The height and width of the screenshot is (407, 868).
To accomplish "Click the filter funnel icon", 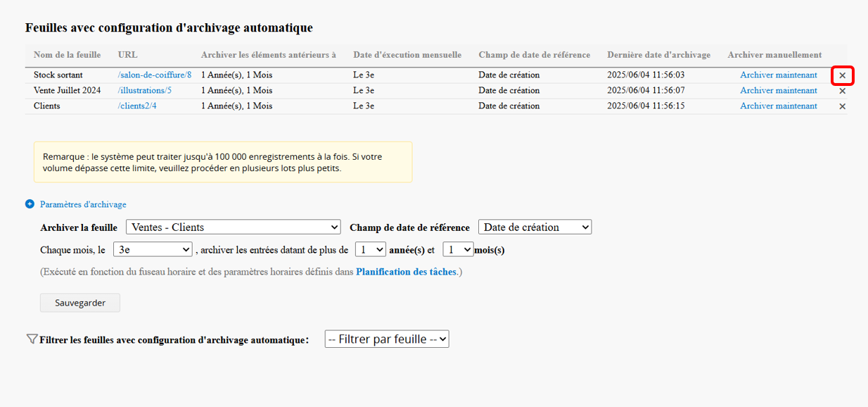I will click(x=32, y=339).
